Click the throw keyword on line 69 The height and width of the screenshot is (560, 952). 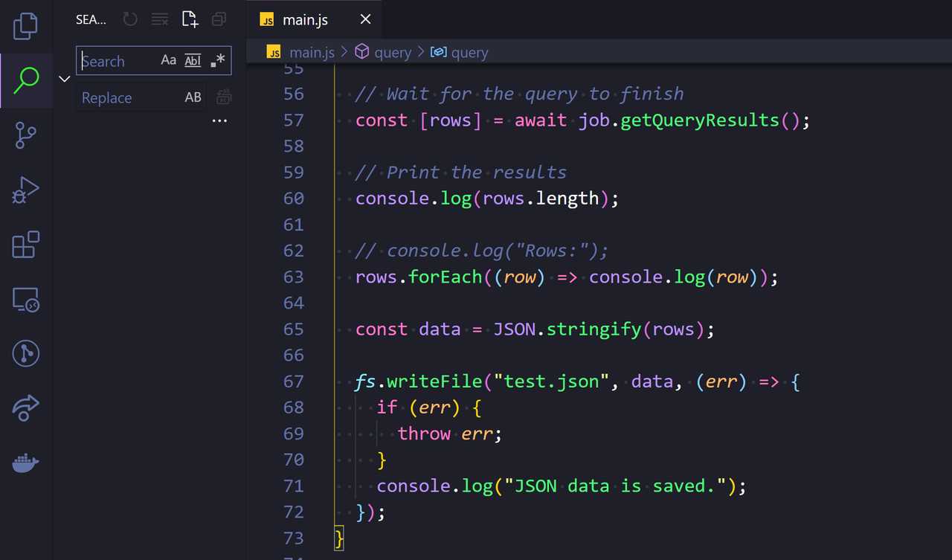coord(424,434)
